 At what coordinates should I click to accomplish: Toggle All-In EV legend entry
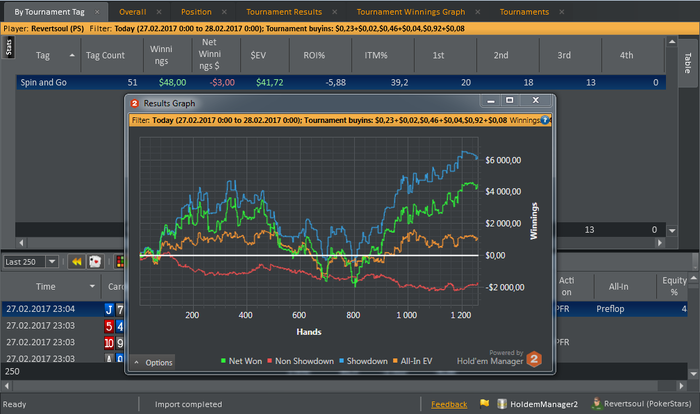point(412,361)
